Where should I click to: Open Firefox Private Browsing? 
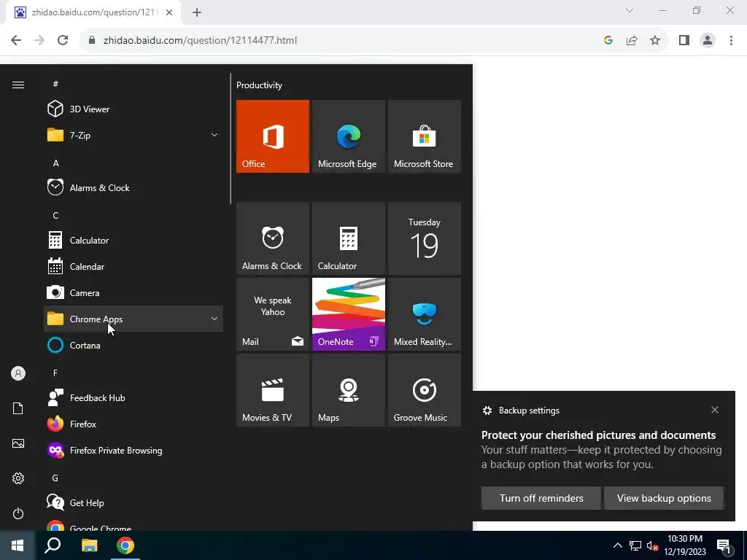[x=133, y=451]
